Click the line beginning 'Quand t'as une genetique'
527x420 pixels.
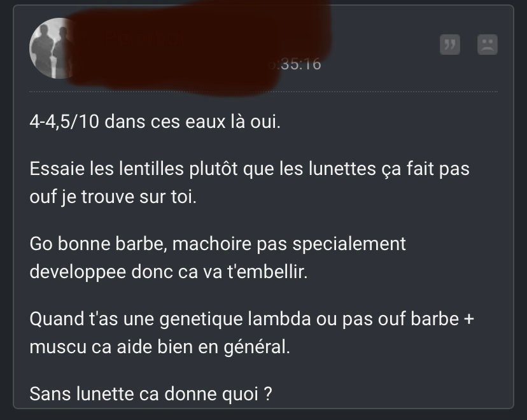252,319
